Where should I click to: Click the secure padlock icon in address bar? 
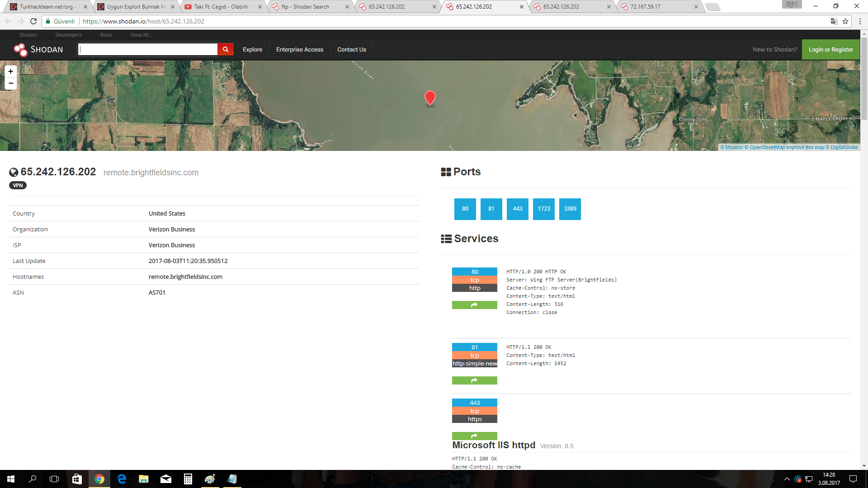48,21
